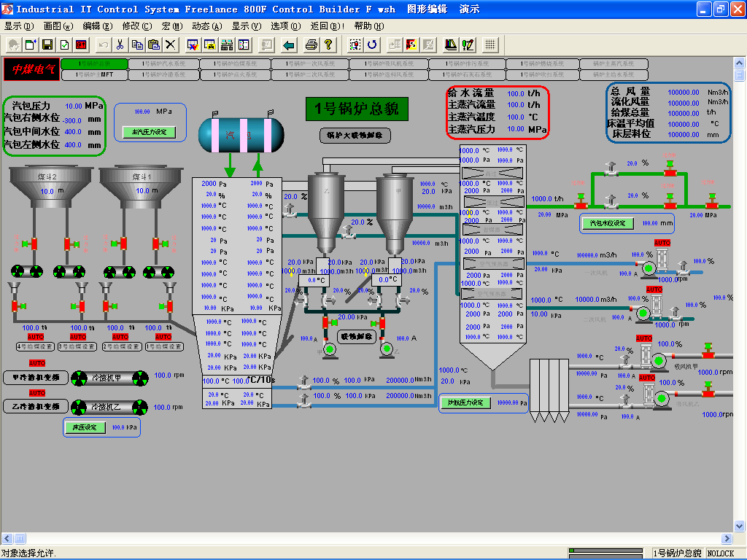Open the 帮助(H) menu
This screenshot has height=560, width=747.
click(368, 26)
